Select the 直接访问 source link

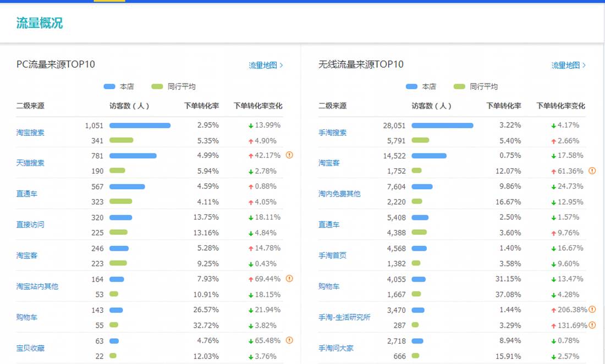point(30,224)
